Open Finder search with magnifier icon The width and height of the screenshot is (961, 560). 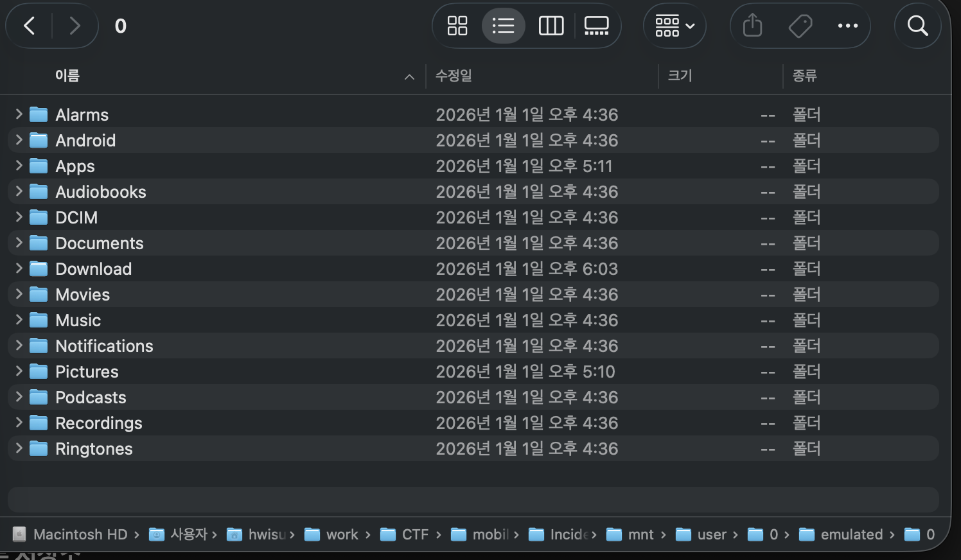(x=917, y=26)
